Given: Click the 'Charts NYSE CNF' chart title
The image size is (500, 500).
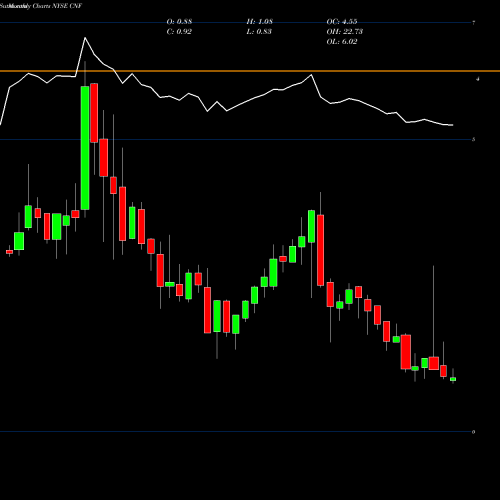Looking at the screenshot, I should 57,6.
